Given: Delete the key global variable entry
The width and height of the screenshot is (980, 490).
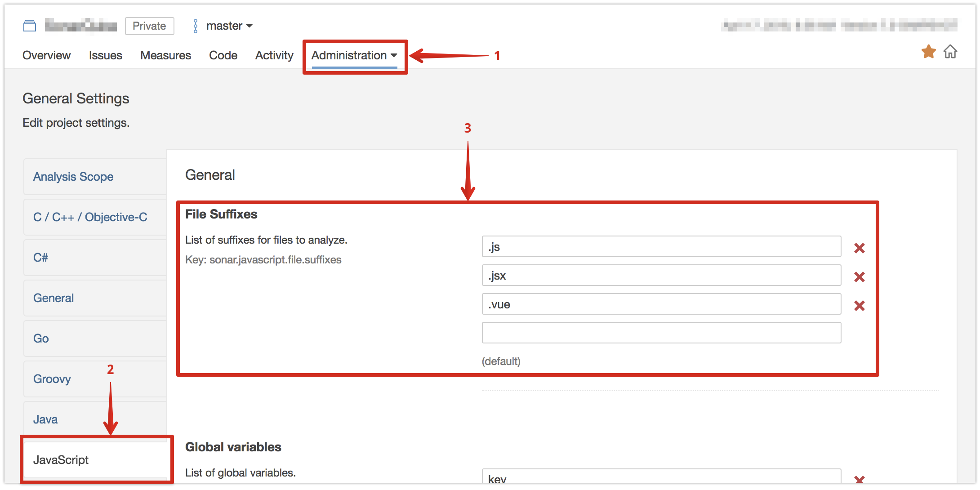Looking at the screenshot, I should [859, 479].
